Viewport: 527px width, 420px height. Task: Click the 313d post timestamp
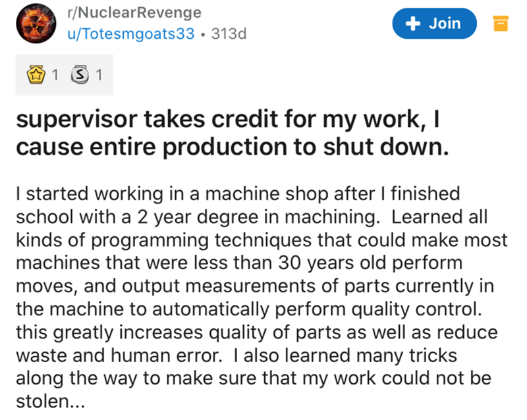[228, 34]
